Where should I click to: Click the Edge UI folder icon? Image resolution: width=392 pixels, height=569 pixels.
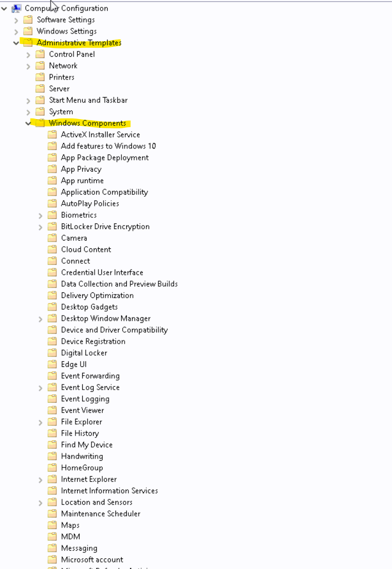tap(52, 364)
